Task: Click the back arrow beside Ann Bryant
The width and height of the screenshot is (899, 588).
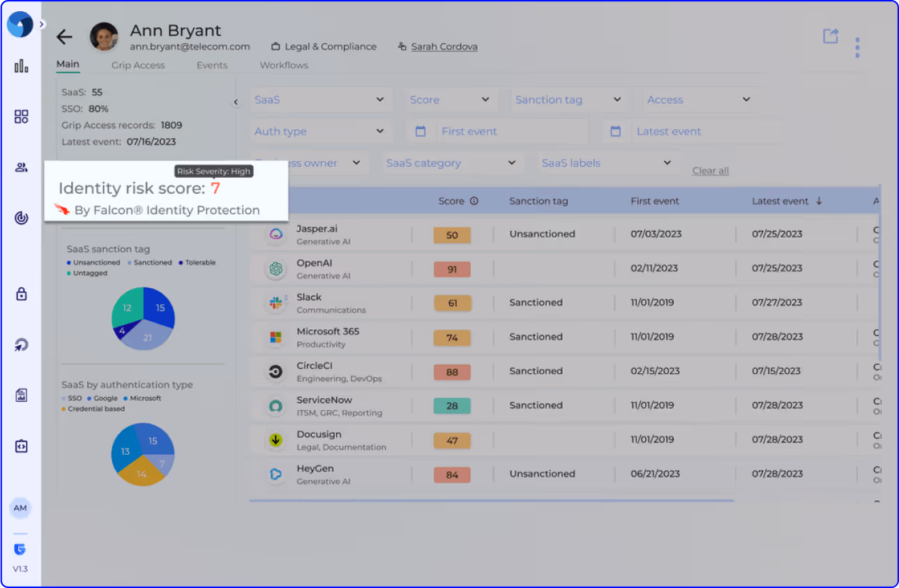Action: click(64, 37)
